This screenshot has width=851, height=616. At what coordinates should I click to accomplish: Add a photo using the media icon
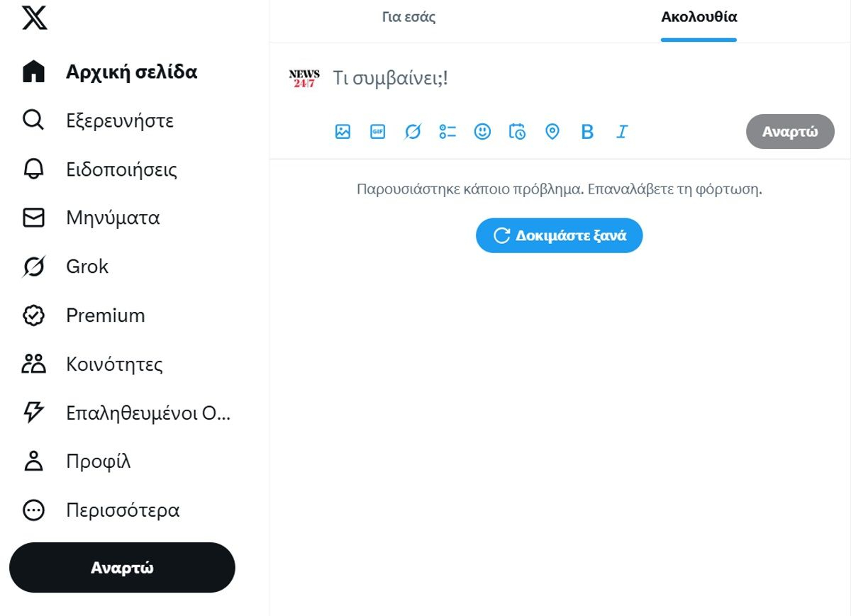(343, 132)
